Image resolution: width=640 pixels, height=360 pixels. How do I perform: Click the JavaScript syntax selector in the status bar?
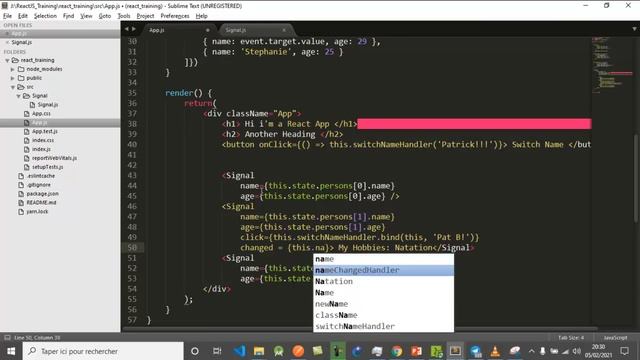pos(615,338)
